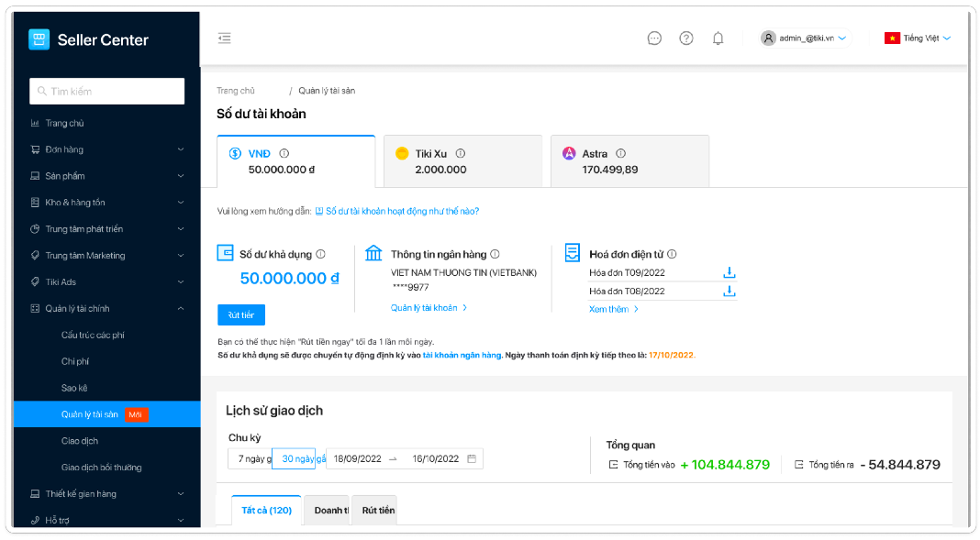980x540 pixels.
Task: Click the Tiki Xu coin icon
Action: [x=403, y=153]
